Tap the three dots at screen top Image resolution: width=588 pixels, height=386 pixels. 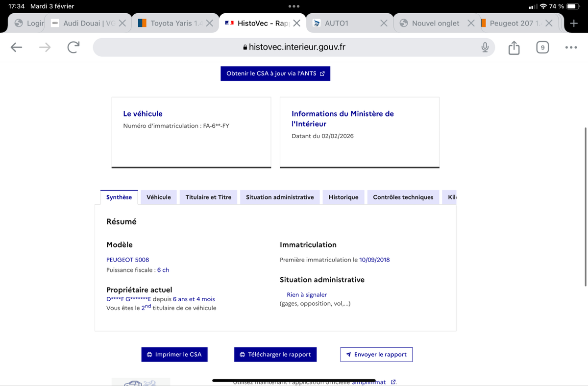294,6
